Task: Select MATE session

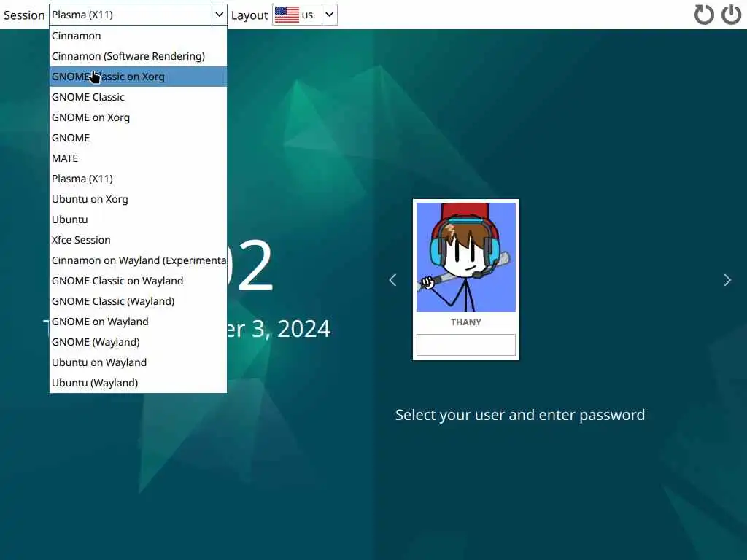Action: (x=138, y=158)
